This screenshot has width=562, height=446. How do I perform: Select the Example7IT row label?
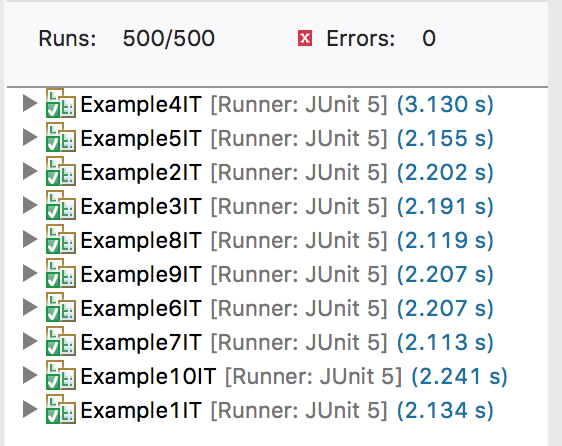tap(141, 343)
